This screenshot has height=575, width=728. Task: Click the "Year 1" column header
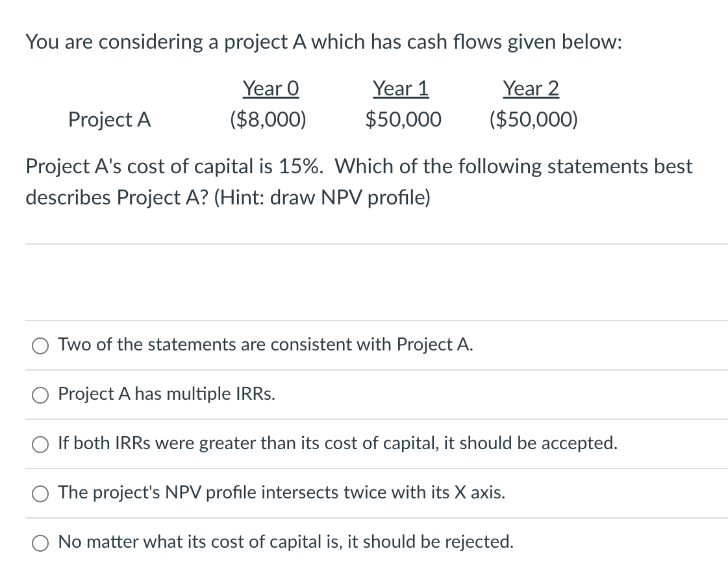[x=401, y=88]
